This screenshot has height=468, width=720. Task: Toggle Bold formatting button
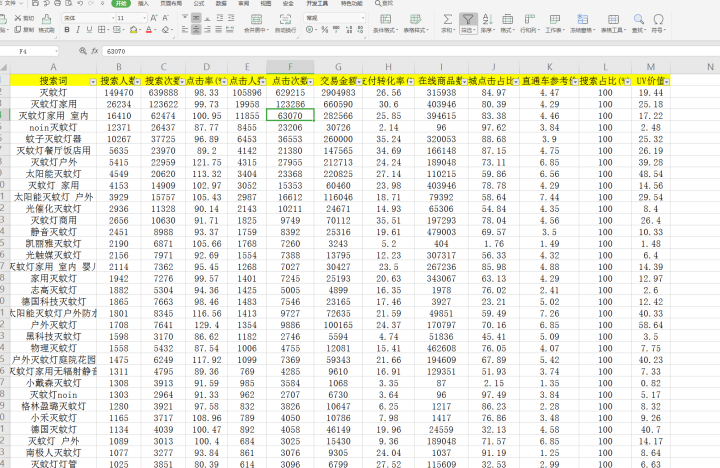[65, 31]
